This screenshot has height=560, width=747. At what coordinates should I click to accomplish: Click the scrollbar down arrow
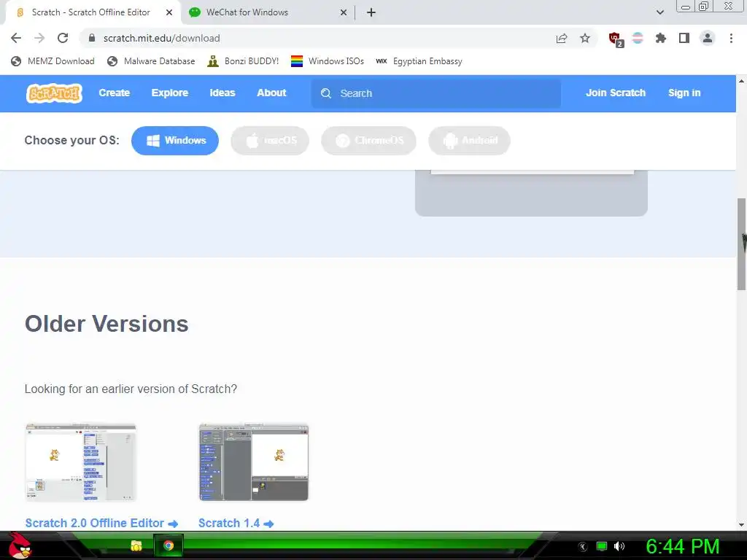(741, 525)
